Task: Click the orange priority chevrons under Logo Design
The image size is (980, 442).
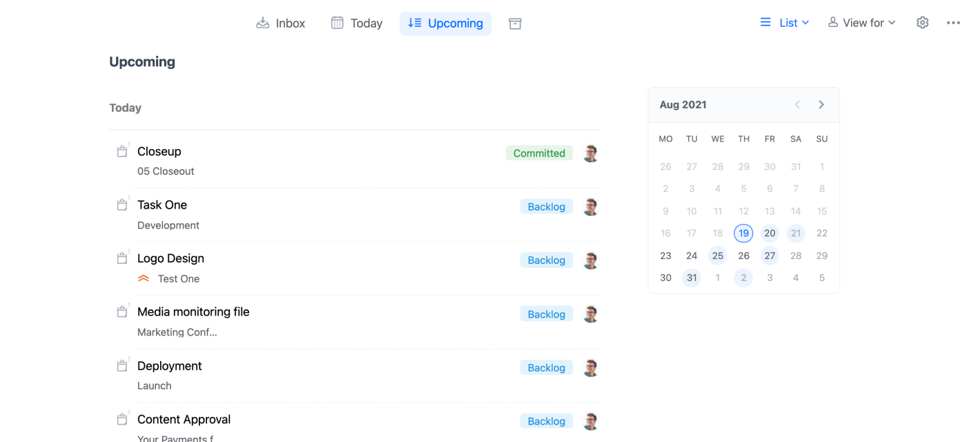Action: tap(144, 279)
